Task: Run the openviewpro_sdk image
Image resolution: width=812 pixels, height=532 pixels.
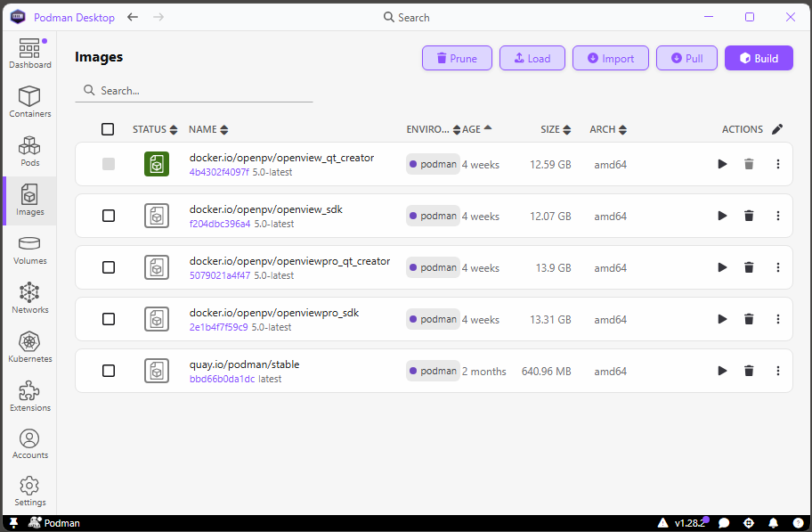Action: (722, 319)
